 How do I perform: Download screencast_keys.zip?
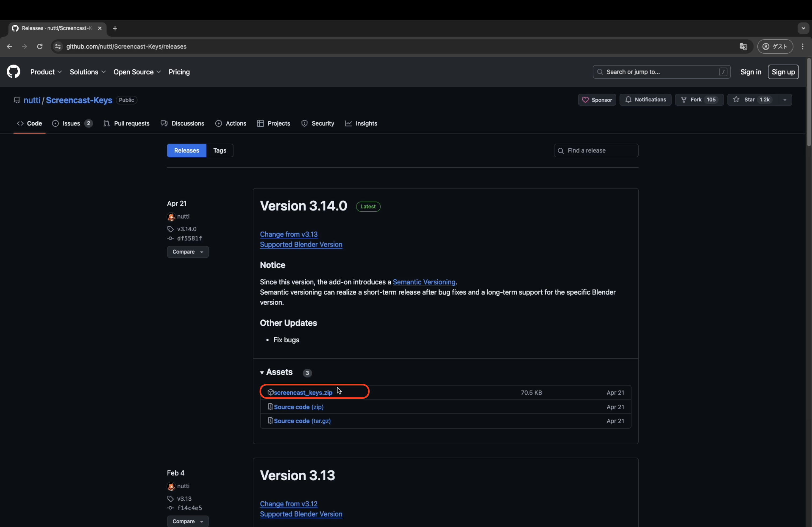click(303, 393)
